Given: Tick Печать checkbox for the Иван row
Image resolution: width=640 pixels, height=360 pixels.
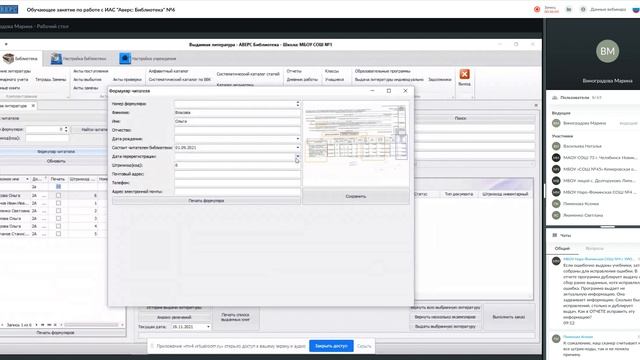Looking at the screenshot, I should click(58, 203).
